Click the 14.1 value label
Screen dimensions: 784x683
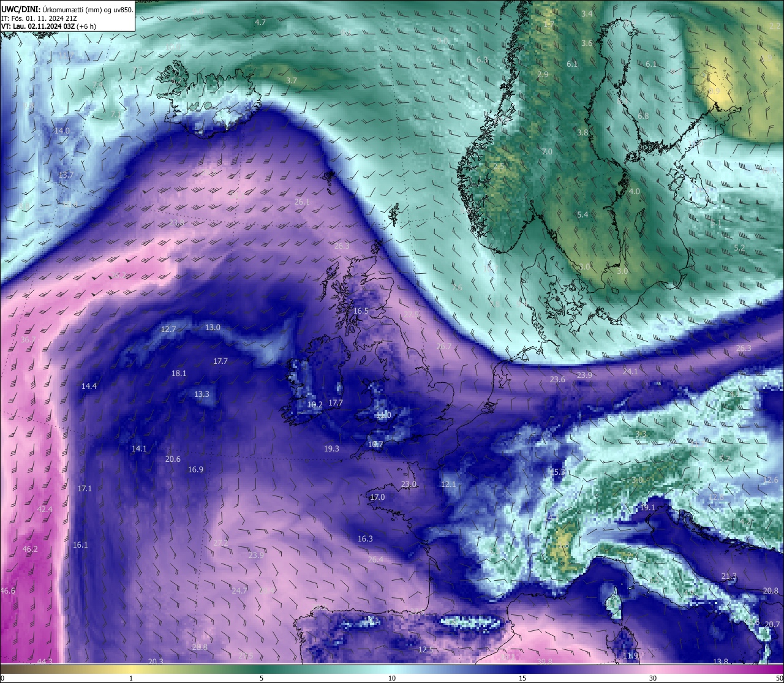[139, 449]
